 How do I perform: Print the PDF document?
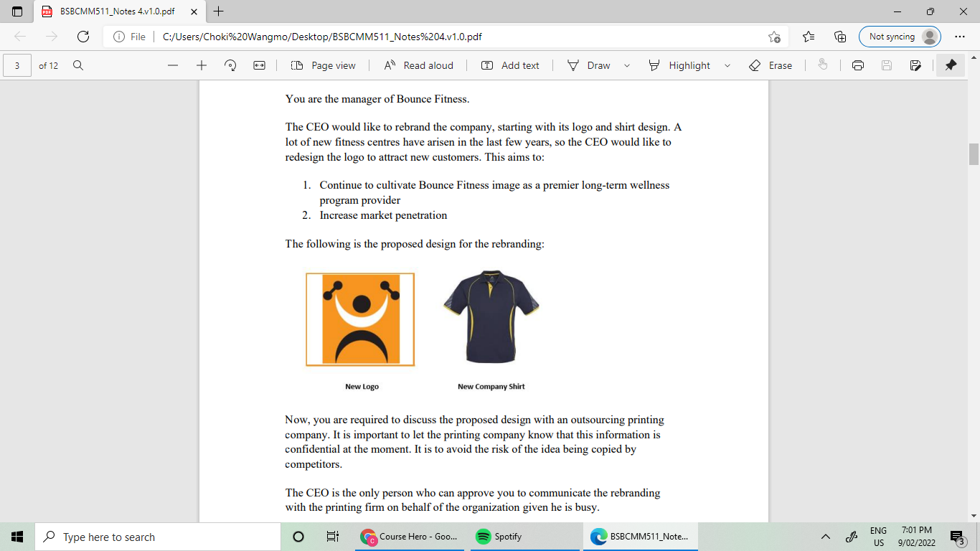coord(858,65)
